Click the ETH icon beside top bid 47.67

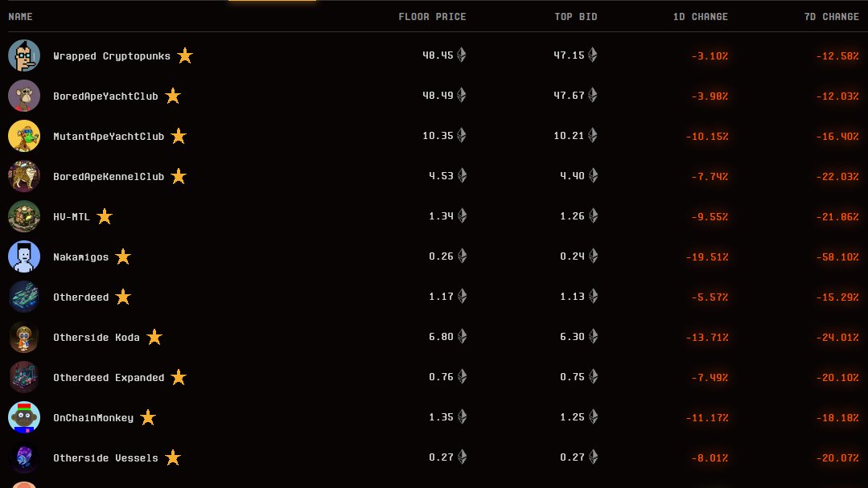pos(593,95)
